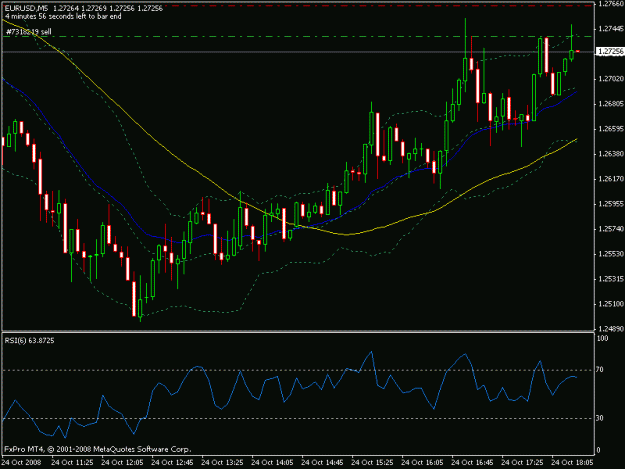This screenshot has width=625, height=469.
Task: Click RSI scale label 100
Action: [x=603, y=339]
